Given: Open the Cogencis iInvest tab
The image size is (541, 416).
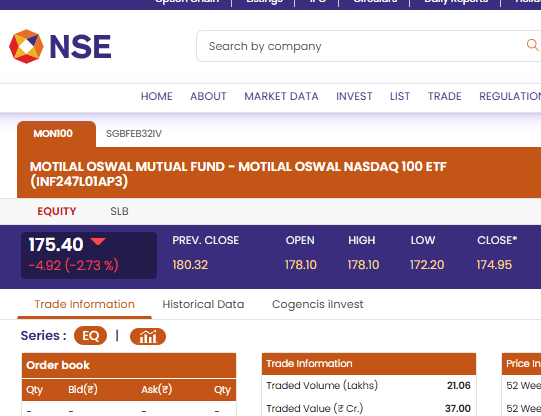Looking at the screenshot, I should coord(317,304).
